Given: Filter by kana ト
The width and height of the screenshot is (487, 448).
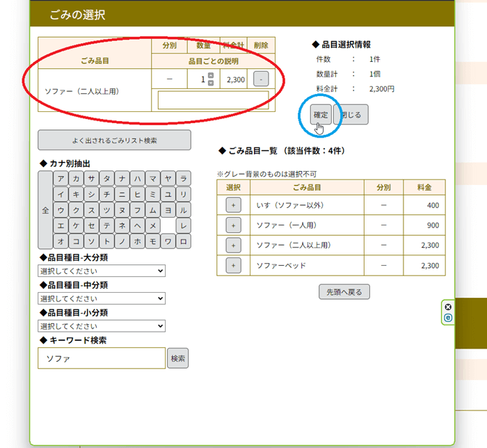Looking at the screenshot, I should click(x=107, y=241).
